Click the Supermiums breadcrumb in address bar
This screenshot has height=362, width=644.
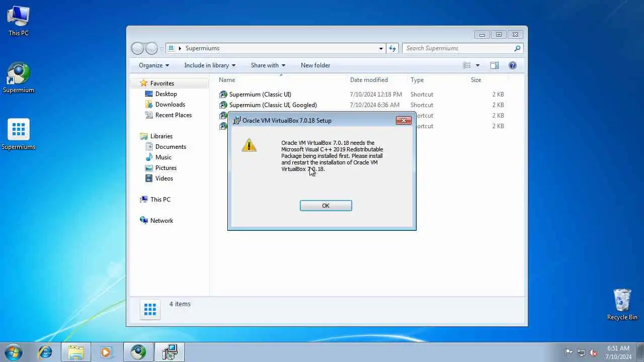(202, 48)
